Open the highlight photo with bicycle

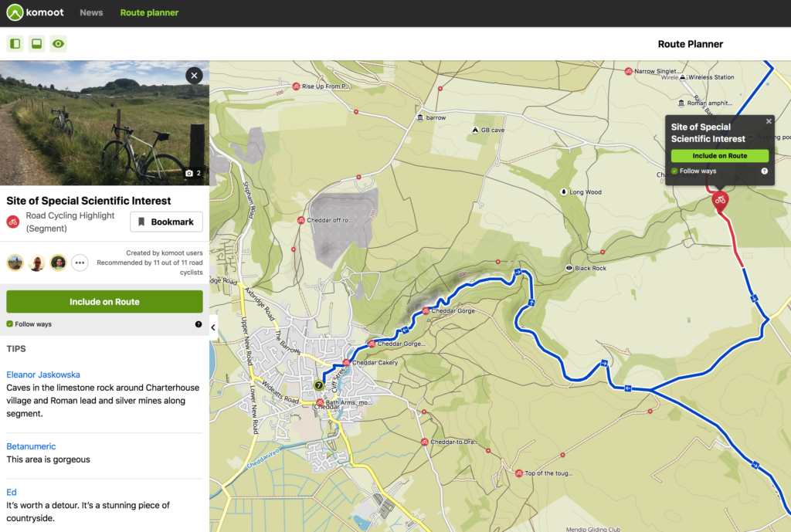pyautogui.click(x=104, y=123)
